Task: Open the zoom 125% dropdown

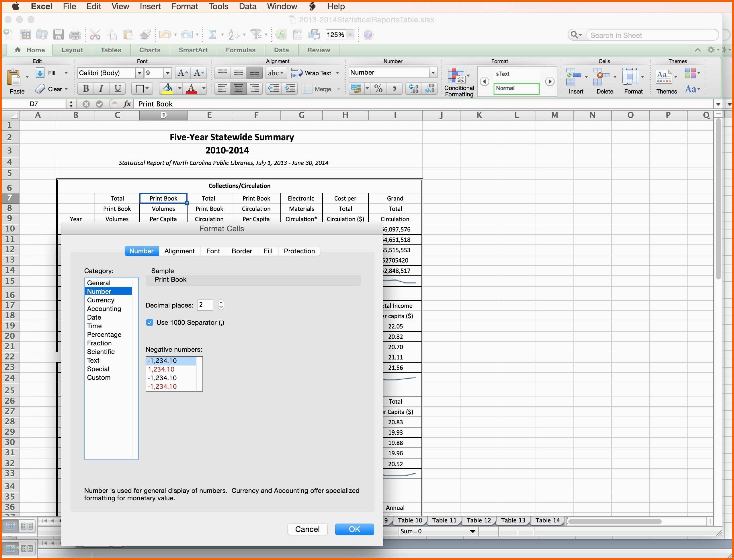Action: (350, 35)
